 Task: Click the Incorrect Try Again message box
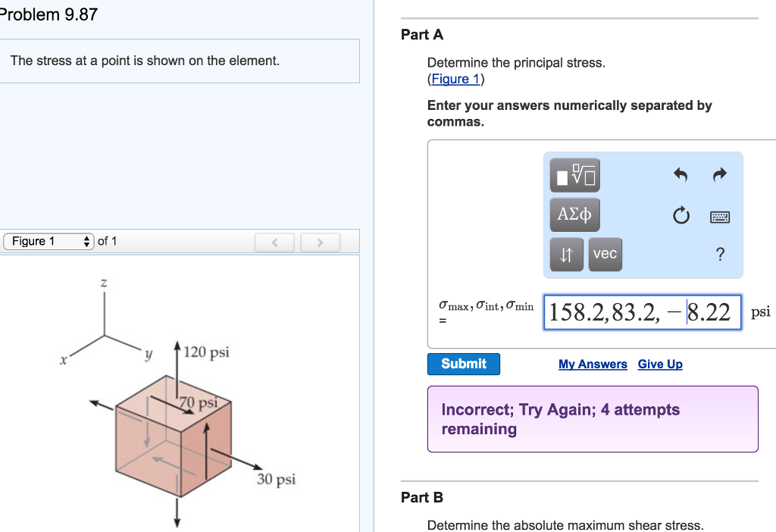tap(593, 418)
